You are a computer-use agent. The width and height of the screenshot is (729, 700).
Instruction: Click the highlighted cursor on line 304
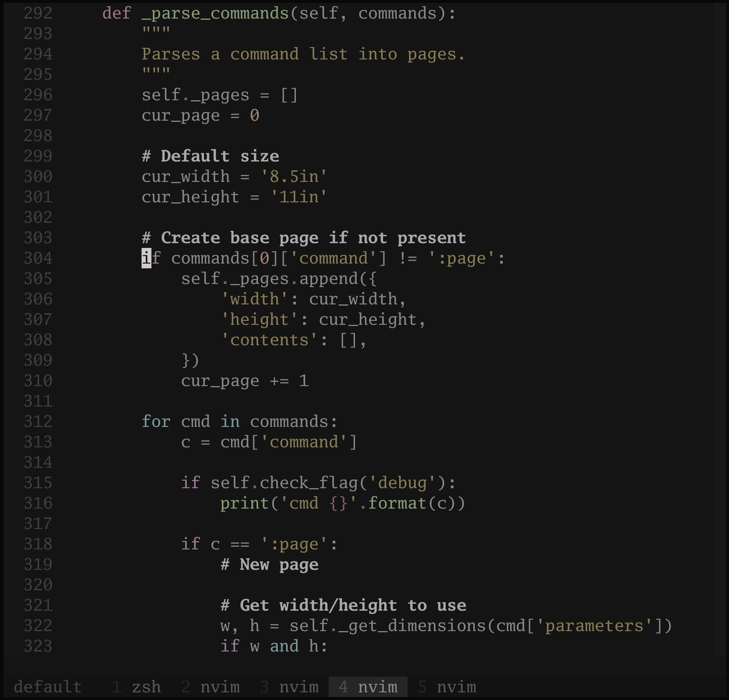click(x=147, y=258)
